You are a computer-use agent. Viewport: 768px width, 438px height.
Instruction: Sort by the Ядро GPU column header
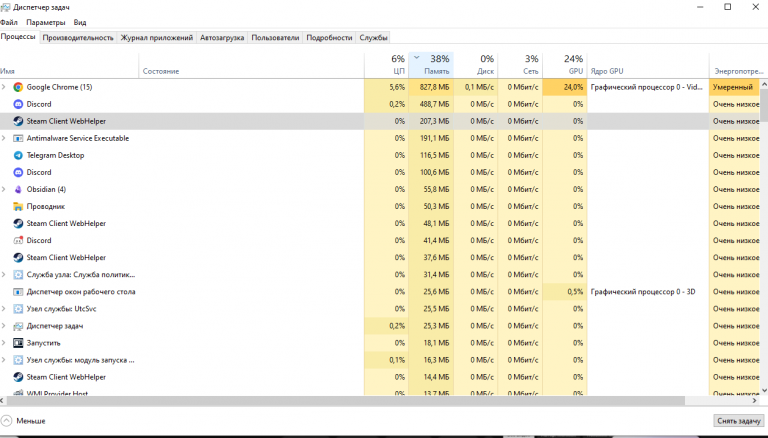(648, 65)
